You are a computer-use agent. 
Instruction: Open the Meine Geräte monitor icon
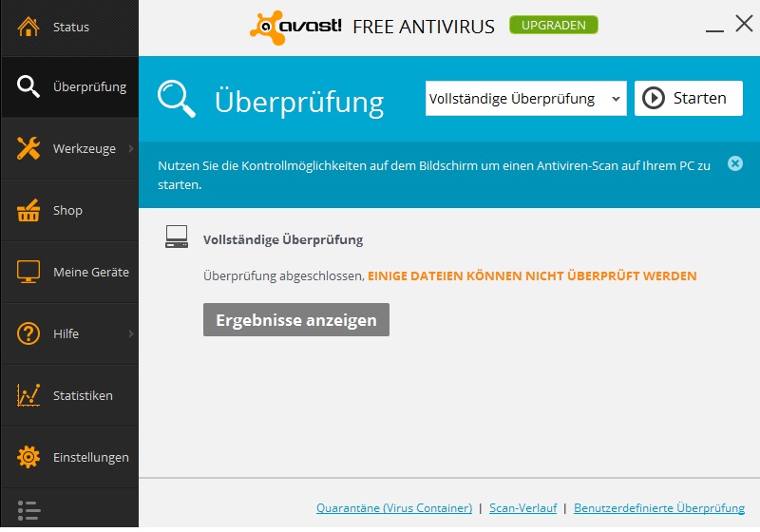(28, 272)
